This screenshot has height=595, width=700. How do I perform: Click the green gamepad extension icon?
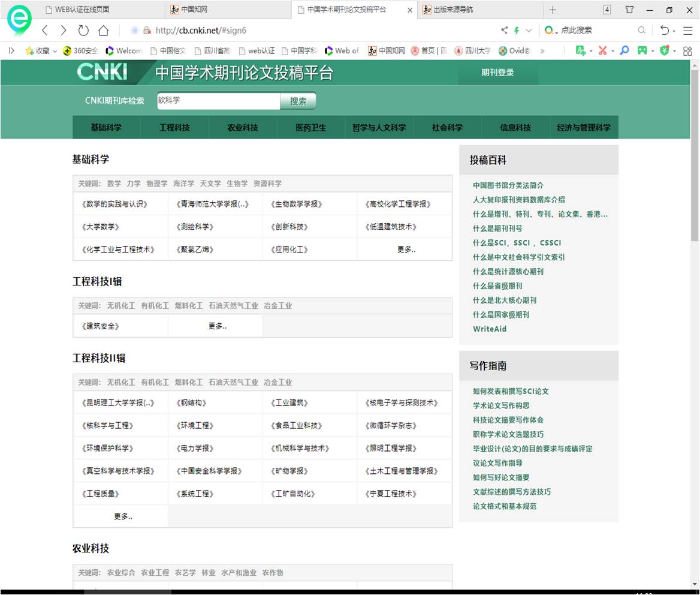point(642,50)
